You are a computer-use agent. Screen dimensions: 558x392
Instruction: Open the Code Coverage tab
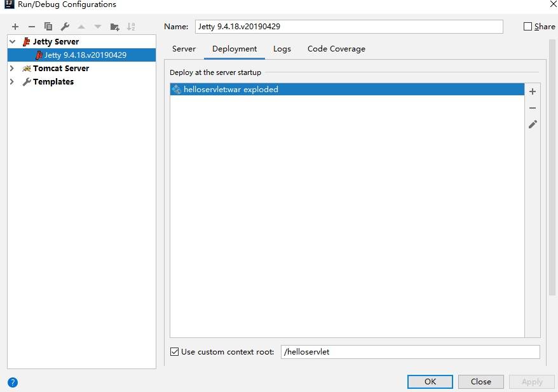tap(336, 49)
